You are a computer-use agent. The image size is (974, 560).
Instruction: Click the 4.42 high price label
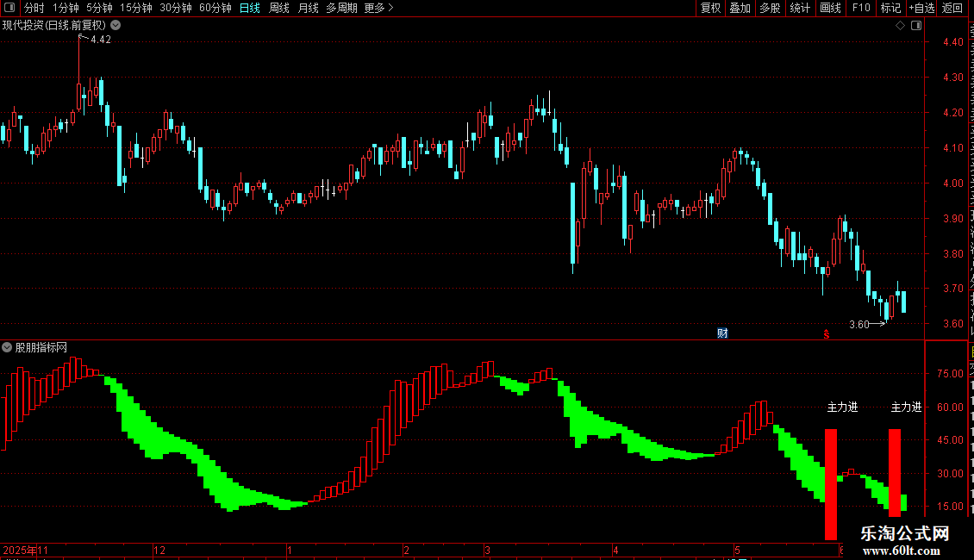click(101, 39)
